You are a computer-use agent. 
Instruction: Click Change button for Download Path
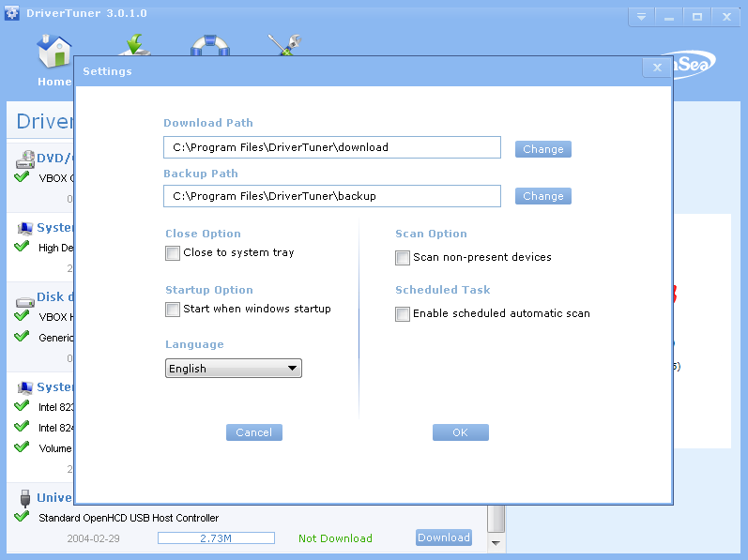tap(542, 149)
